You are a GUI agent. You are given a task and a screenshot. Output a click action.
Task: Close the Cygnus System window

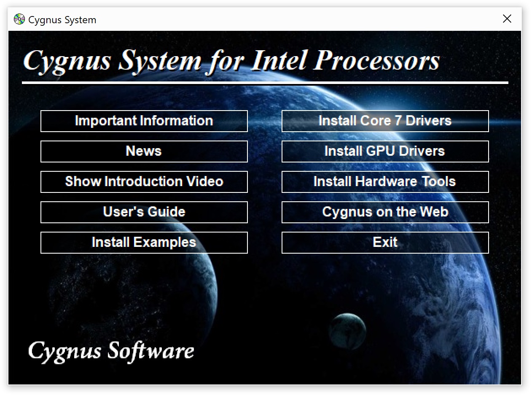coord(507,19)
